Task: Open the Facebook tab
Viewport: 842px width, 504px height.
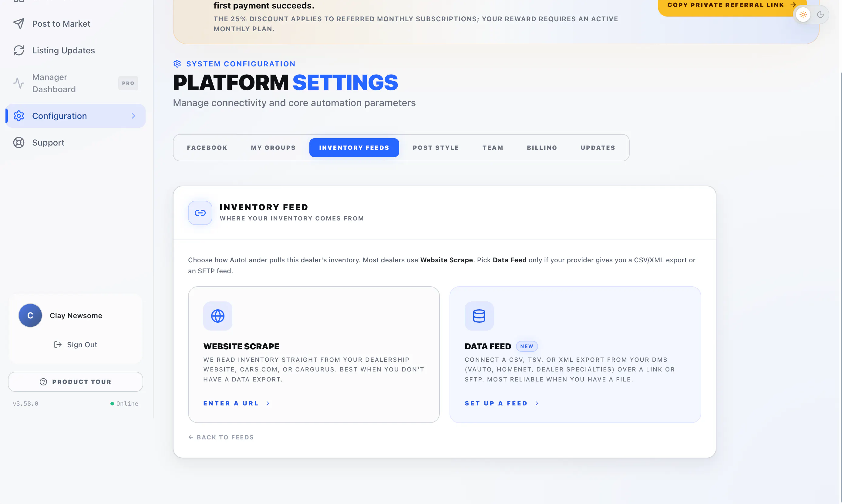Action: tap(207, 148)
